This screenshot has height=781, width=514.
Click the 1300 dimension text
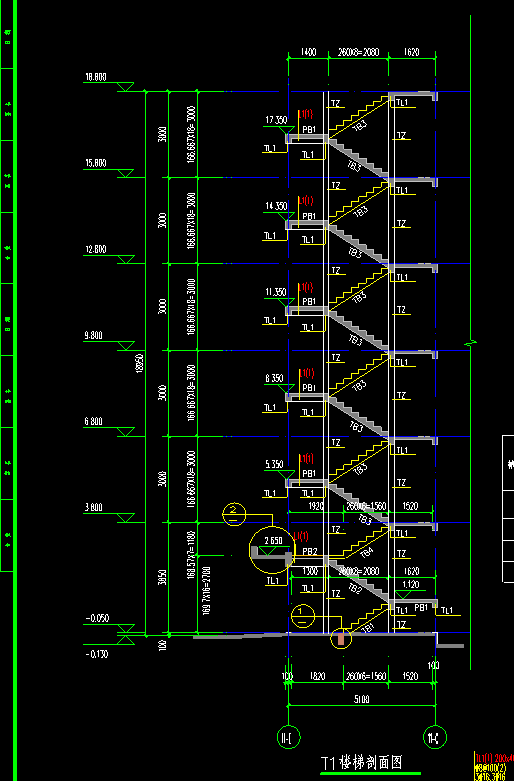[x=310, y=571]
